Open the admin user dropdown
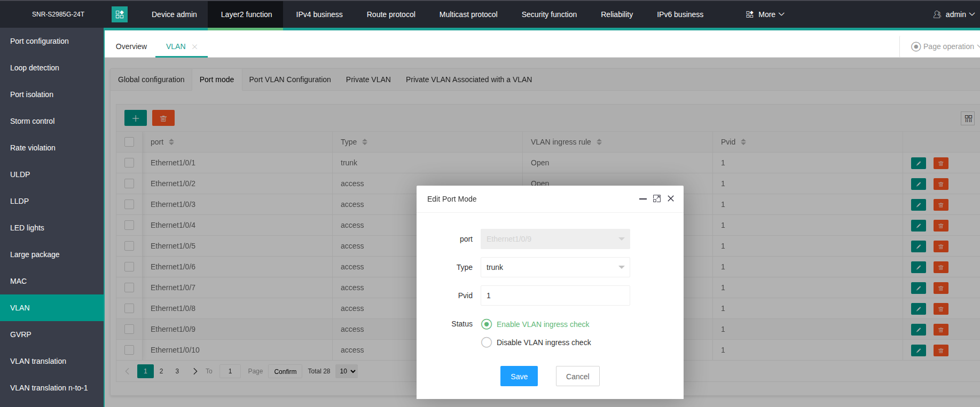This screenshot has width=980, height=407. pyautogui.click(x=954, y=14)
